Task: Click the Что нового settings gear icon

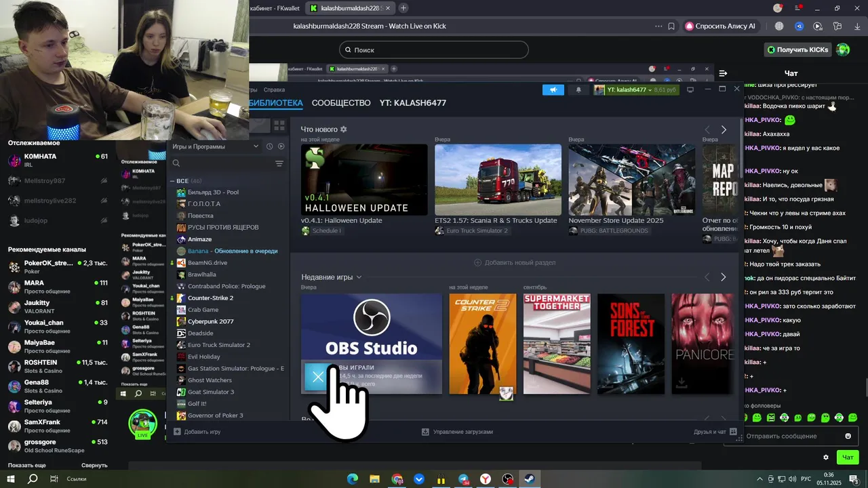Action: [x=343, y=129]
